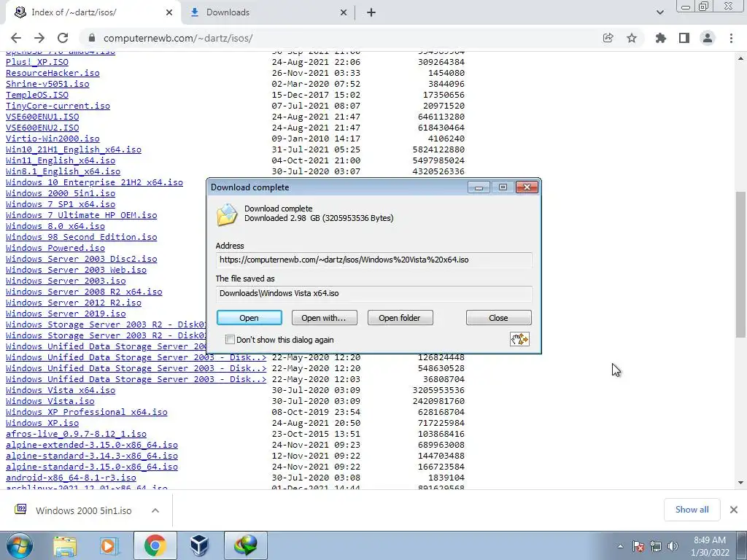Open the Shrine-v5051.iso link

click(47, 84)
